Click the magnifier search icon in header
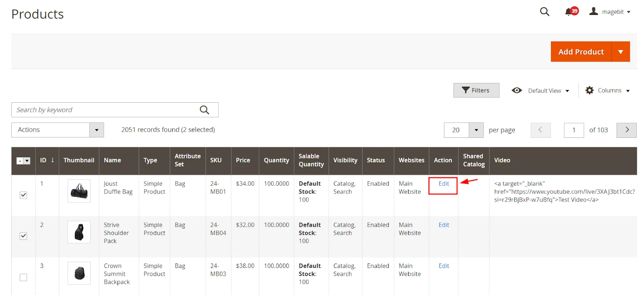644x295 pixels. [x=544, y=12]
